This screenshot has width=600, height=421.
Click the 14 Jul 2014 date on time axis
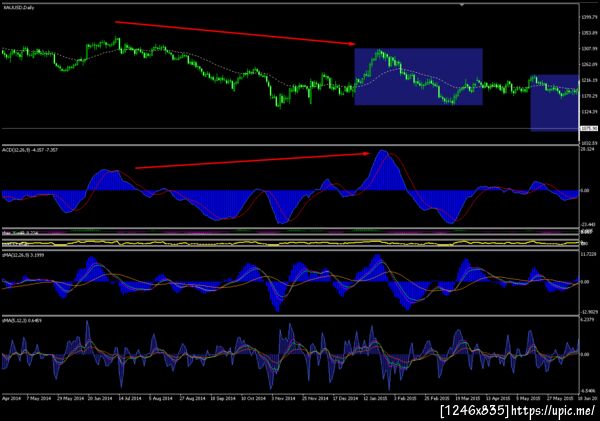(130, 398)
